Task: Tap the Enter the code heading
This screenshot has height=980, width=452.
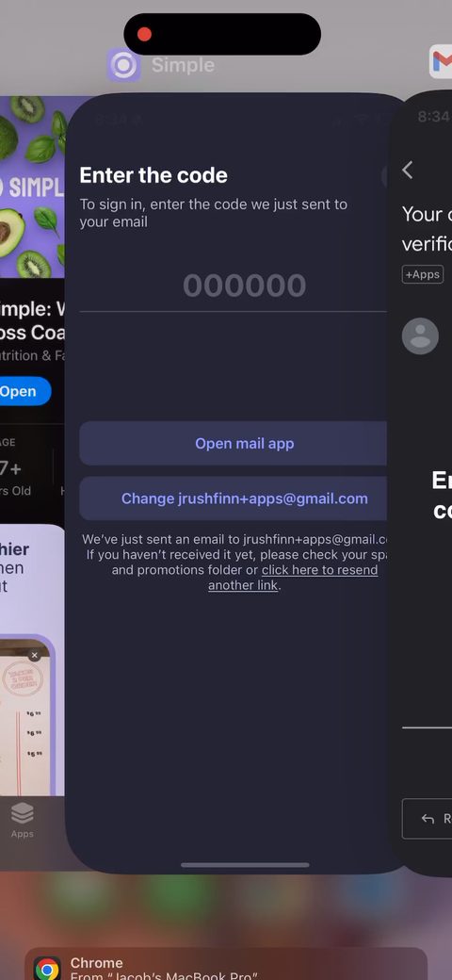Action: click(153, 175)
